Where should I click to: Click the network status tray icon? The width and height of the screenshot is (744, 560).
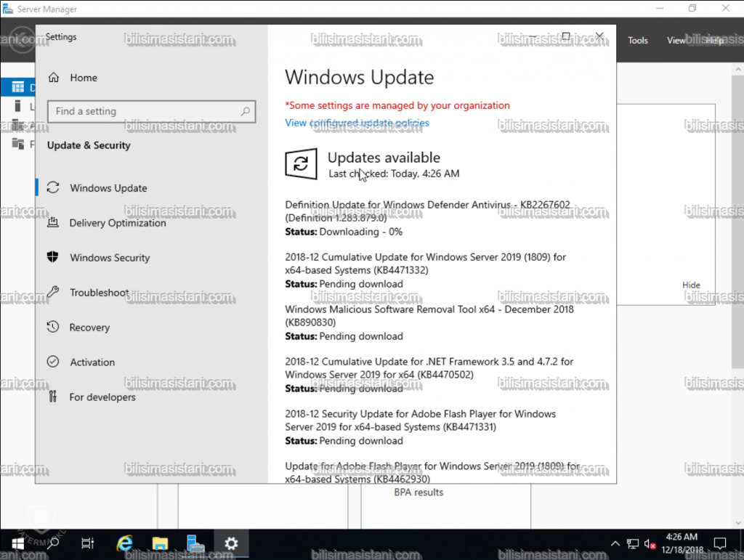click(633, 544)
